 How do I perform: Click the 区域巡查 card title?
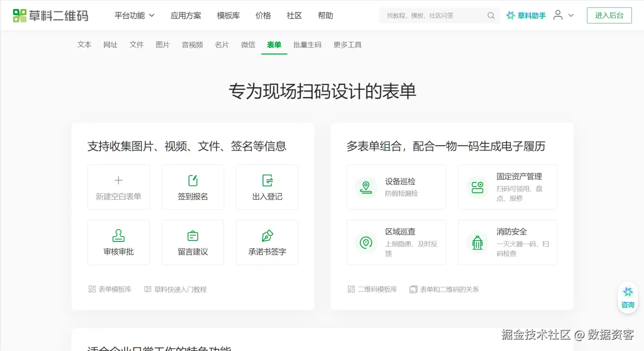(400, 232)
